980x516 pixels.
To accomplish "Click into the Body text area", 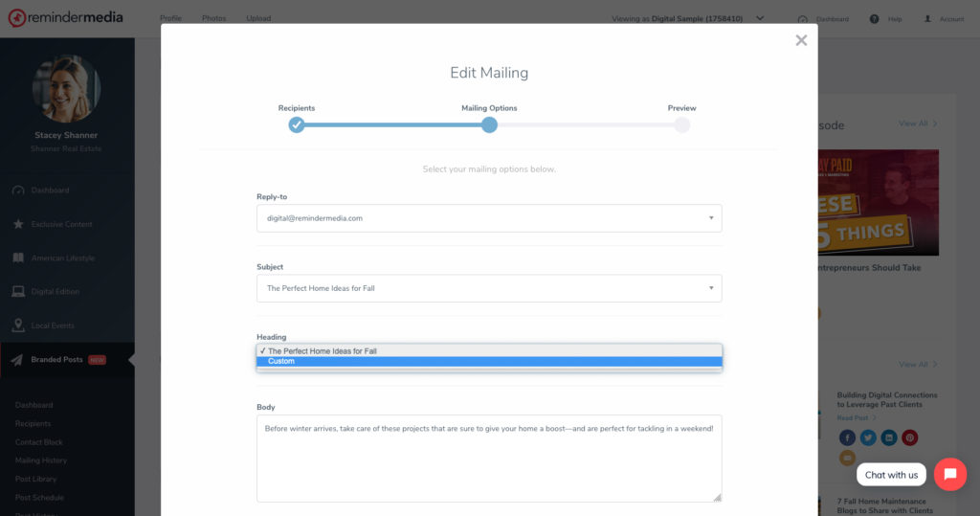I will [x=489, y=460].
